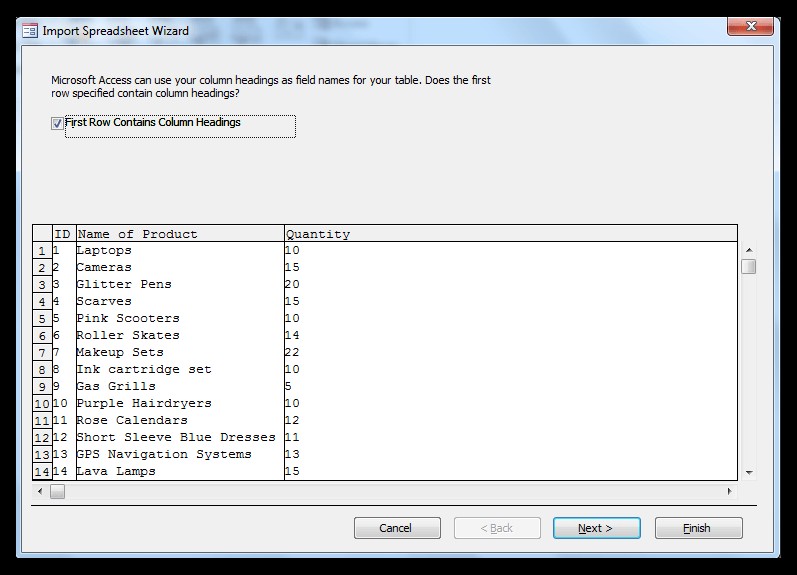
Task: Proceed with the Next button
Action: coord(596,528)
